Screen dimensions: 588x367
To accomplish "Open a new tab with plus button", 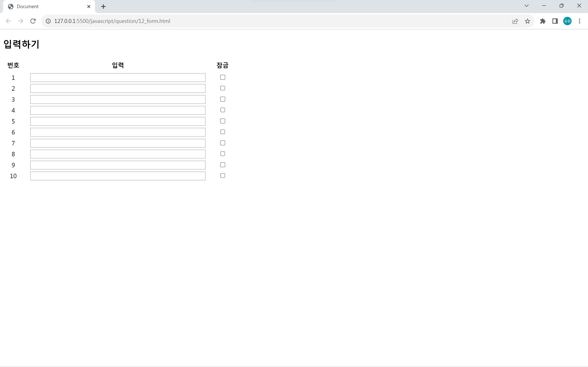I will point(103,7).
